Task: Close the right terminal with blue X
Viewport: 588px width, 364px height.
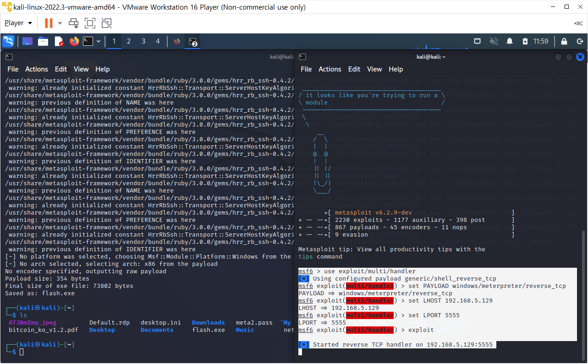Action: click(580, 57)
